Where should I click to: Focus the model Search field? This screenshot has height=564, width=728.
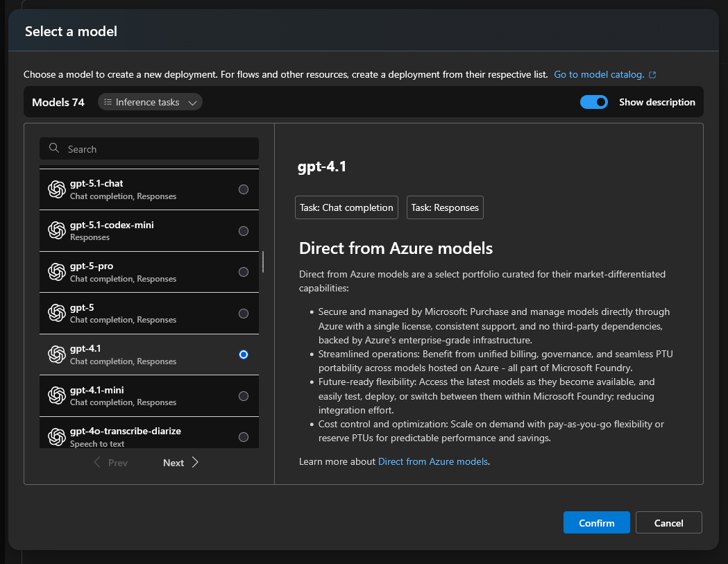[x=149, y=148]
